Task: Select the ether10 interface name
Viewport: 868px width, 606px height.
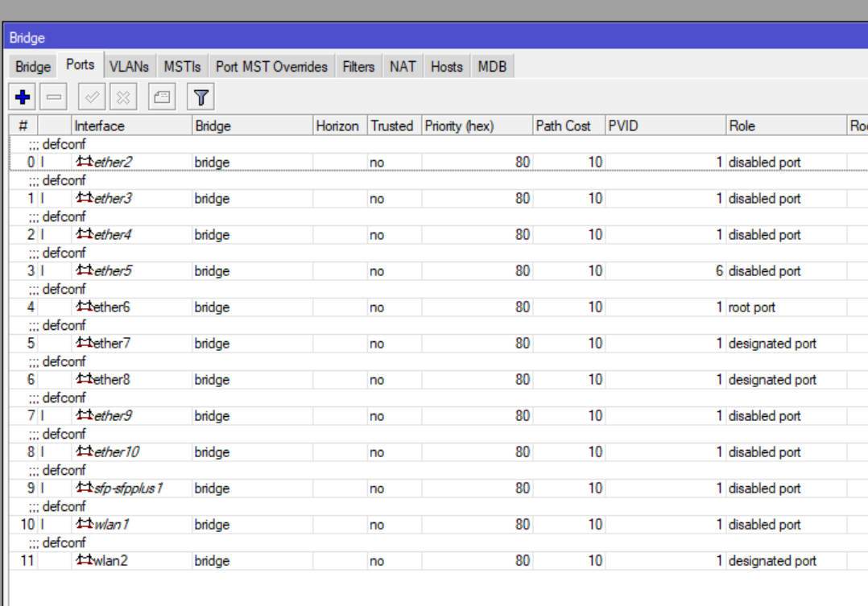Action: point(117,452)
